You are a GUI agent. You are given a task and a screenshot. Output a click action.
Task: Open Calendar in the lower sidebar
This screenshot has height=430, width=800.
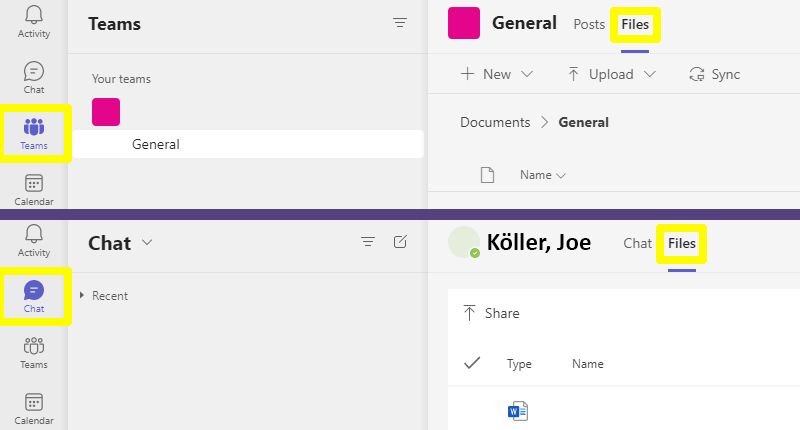[x=34, y=409]
